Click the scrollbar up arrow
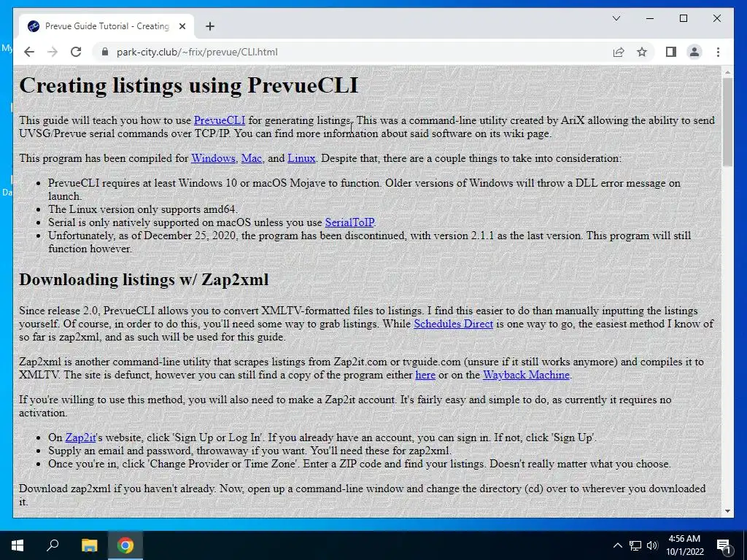The image size is (747, 560). pos(727,73)
